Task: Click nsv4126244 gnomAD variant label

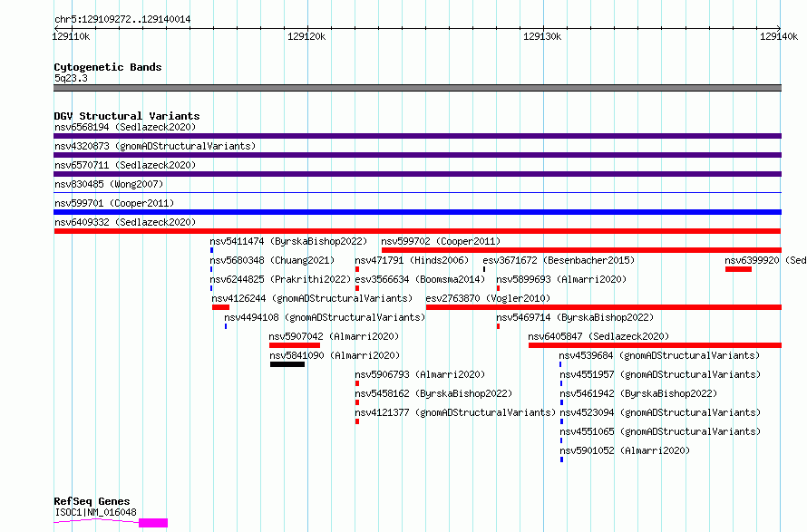Action: pos(312,298)
